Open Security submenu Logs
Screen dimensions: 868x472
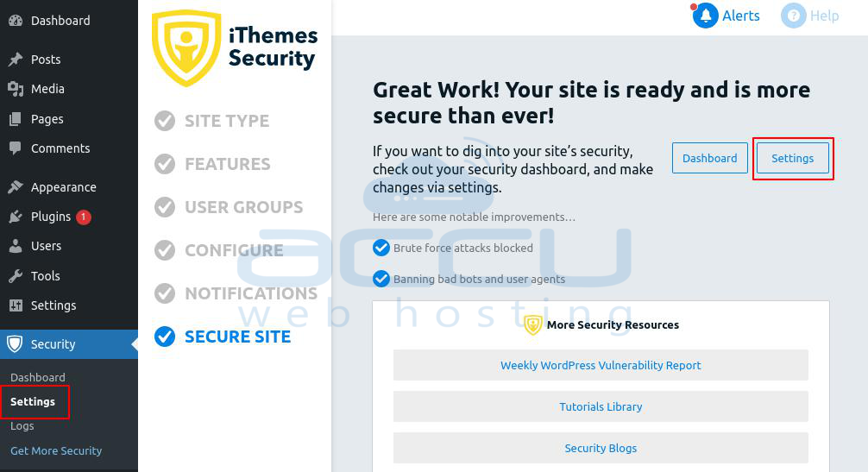22,426
